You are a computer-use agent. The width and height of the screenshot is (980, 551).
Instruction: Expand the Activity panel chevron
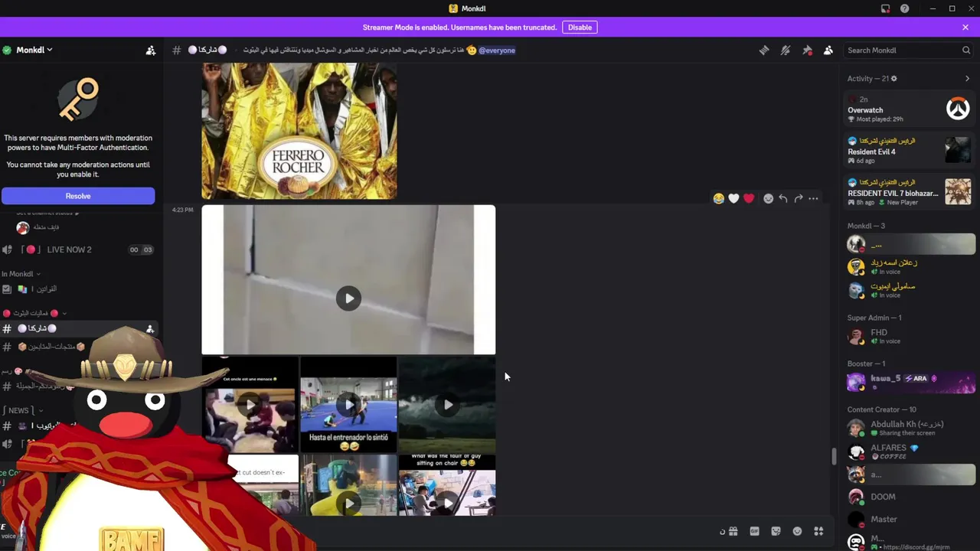[967, 78]
